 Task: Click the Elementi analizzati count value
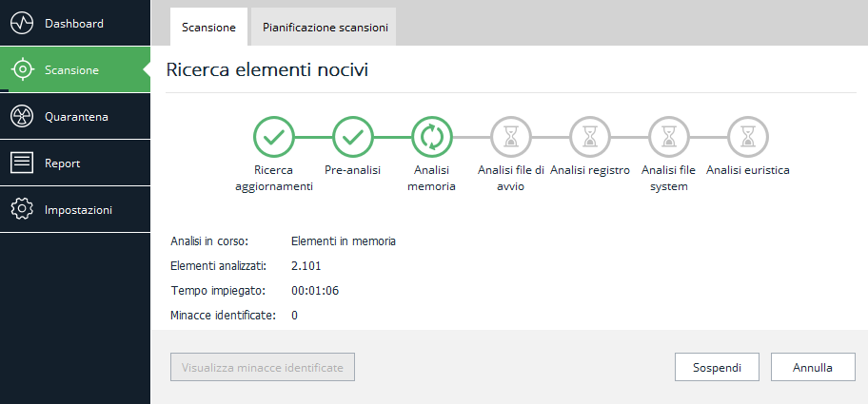click(x=306, y=265)
